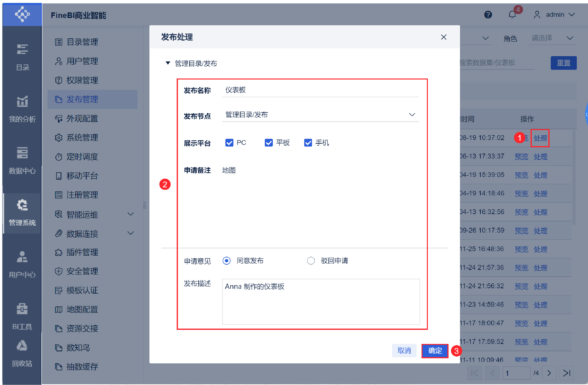Expand the 智能运维 menu chevron
This screenshot has width=588, height=385.
[x=130, y=214]
